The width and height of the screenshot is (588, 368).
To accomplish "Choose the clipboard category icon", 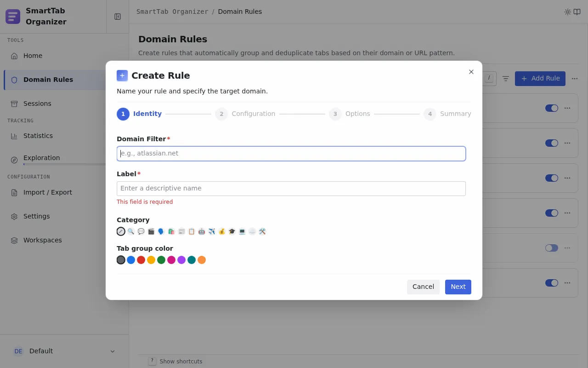I will coord(192,231).
